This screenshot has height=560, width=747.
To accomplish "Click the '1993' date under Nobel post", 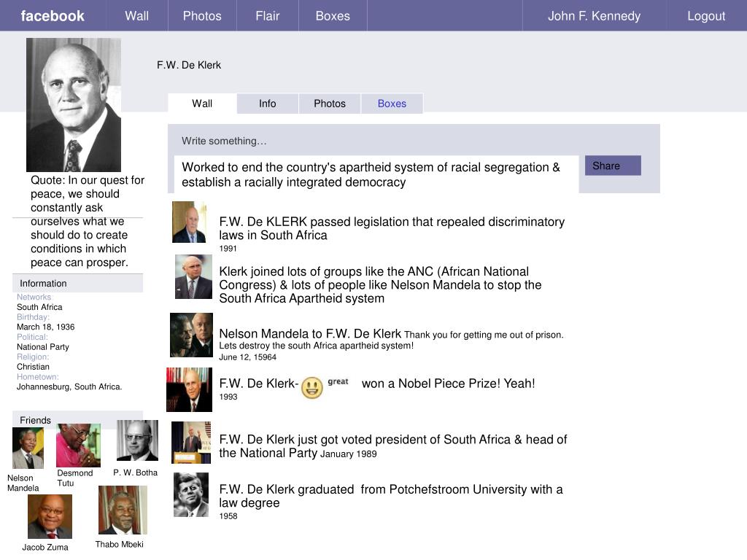I will (x=228, y=397).
